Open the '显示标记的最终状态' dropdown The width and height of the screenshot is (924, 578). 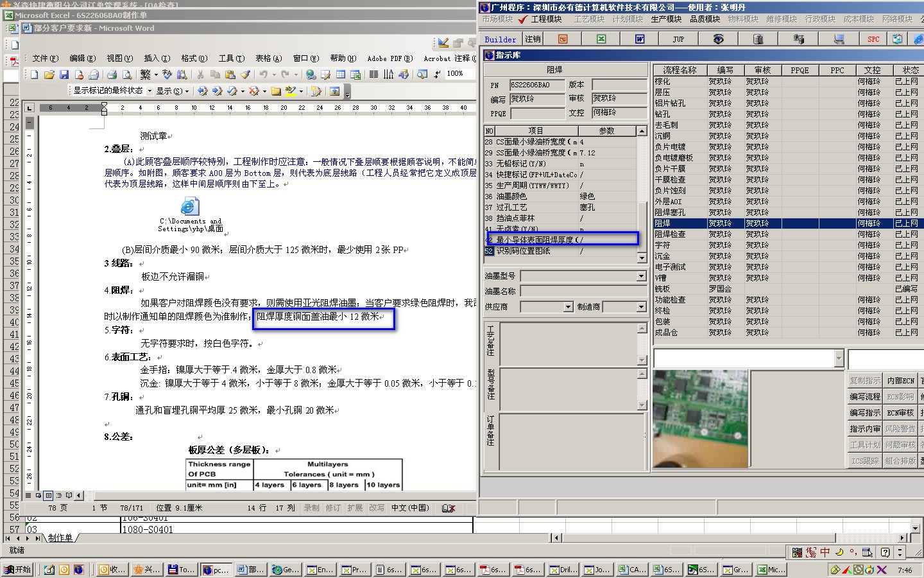150,91
